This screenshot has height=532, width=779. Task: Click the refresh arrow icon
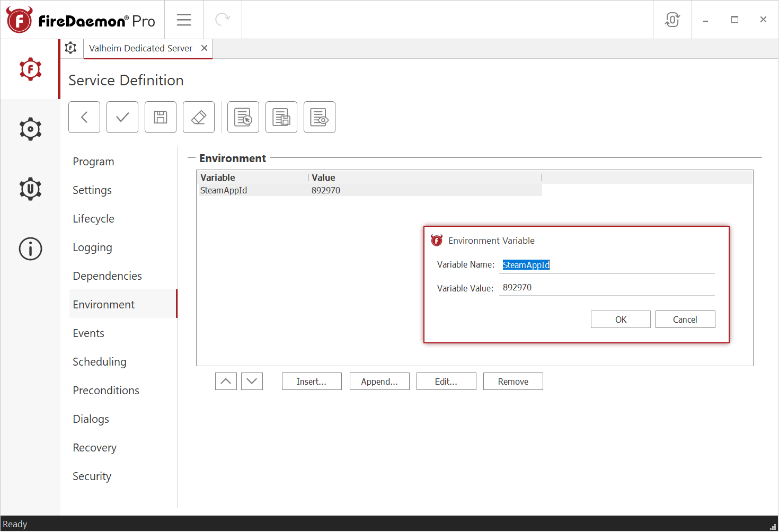223,20
